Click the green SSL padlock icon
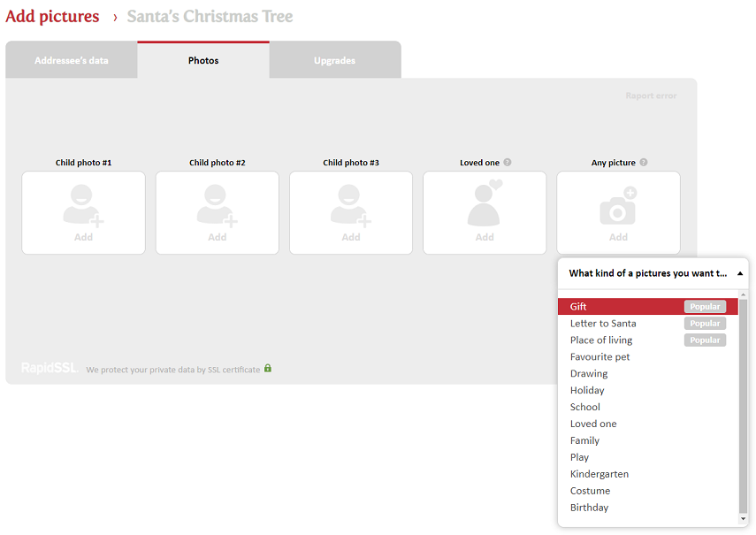Image resolution: width=756 pixels, height=535 pixels. click(268, 368)
